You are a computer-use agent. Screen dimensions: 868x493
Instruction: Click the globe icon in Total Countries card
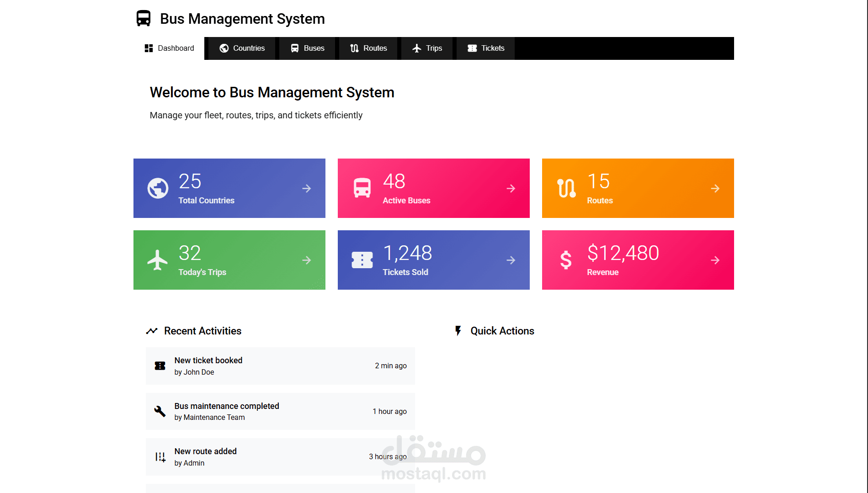(158, 188)
